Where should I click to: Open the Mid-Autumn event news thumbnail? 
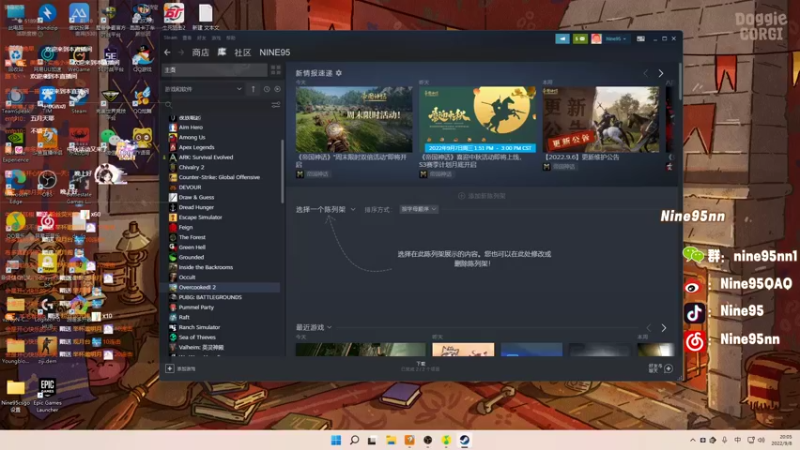(x=478, y=119)
